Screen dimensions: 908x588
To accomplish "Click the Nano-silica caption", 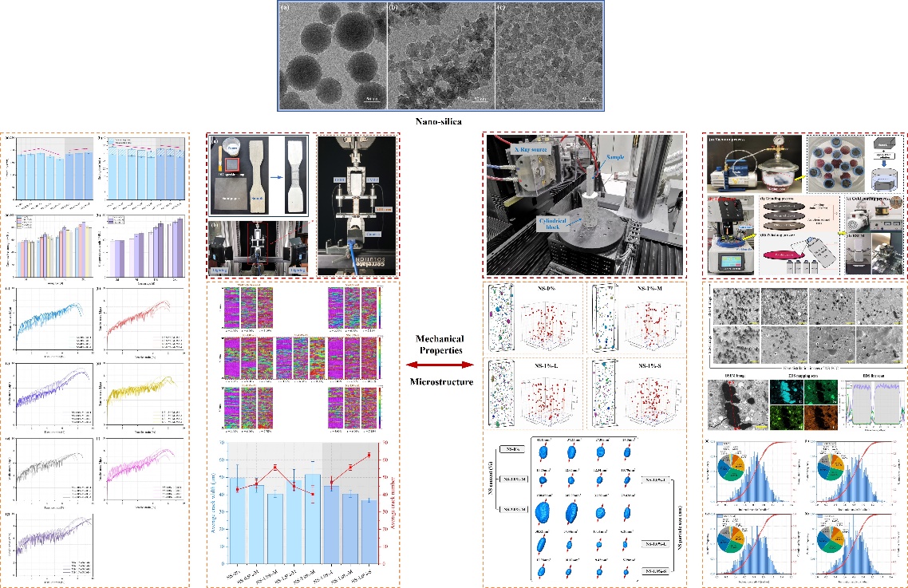I will coord(442,123).
